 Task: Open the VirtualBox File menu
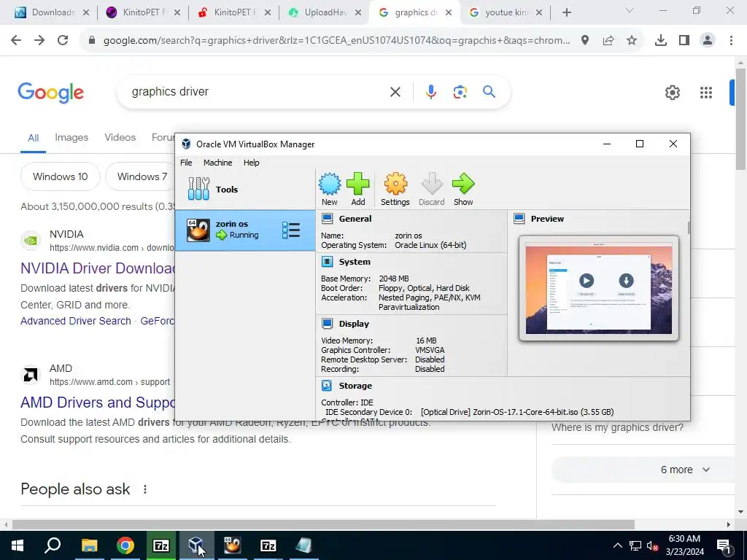[x=186, y=163]
